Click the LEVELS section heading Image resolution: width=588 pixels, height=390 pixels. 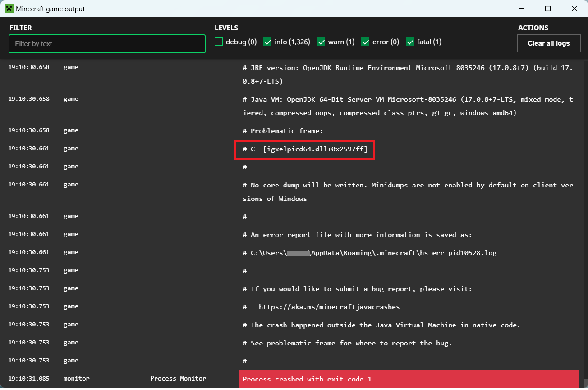(226, 28)
